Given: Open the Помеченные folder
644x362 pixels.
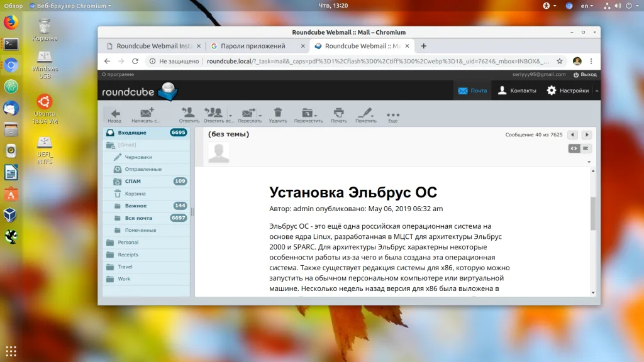Looking at the screenshot, I should pyautogui.click(x=146, y=230).
